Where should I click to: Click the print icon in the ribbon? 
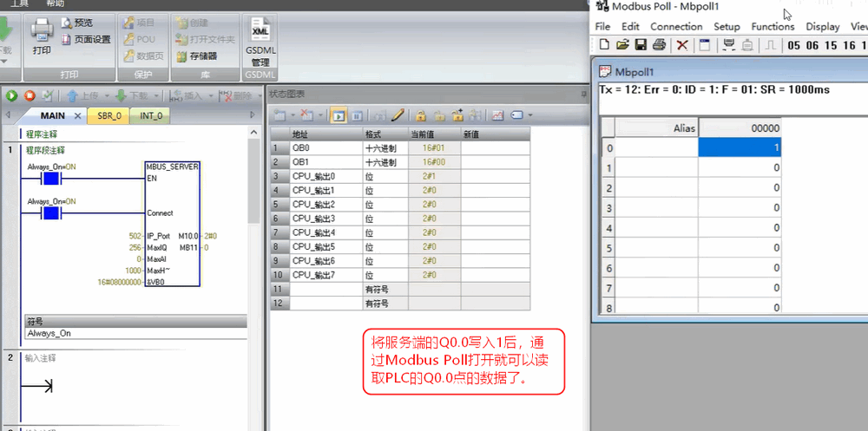coord(42,36)
